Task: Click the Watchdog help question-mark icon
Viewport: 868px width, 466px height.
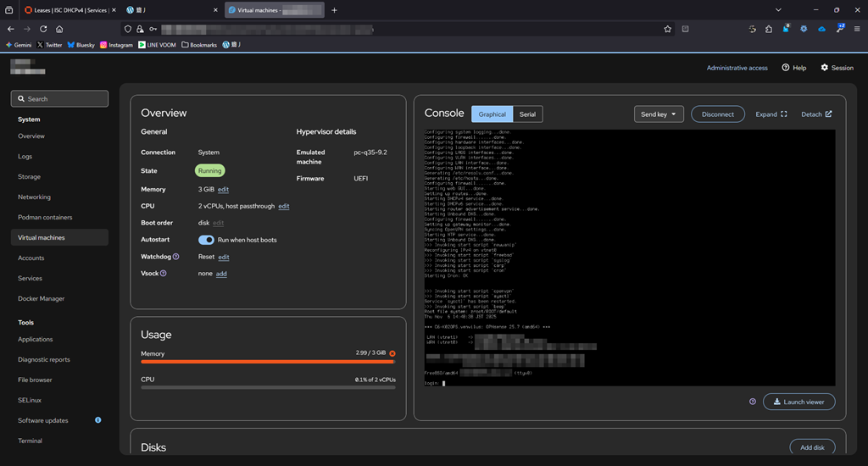Action: click(175, 256)
